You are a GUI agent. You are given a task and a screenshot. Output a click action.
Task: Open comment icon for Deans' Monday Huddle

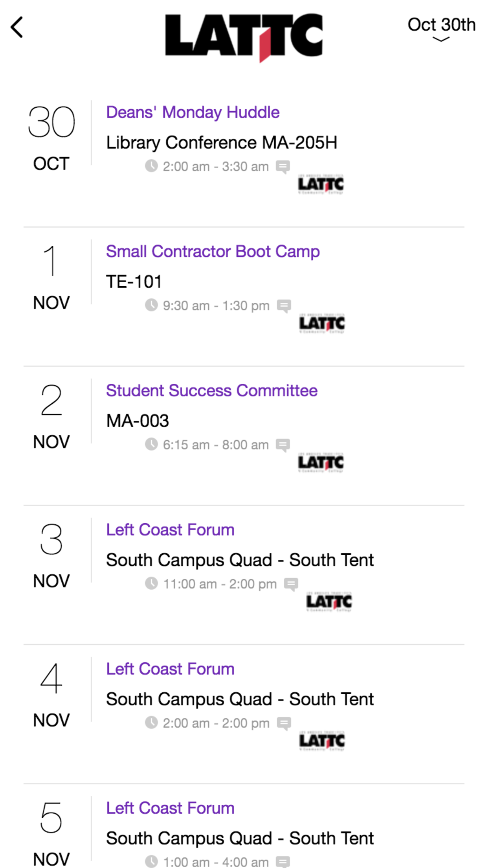283,167
